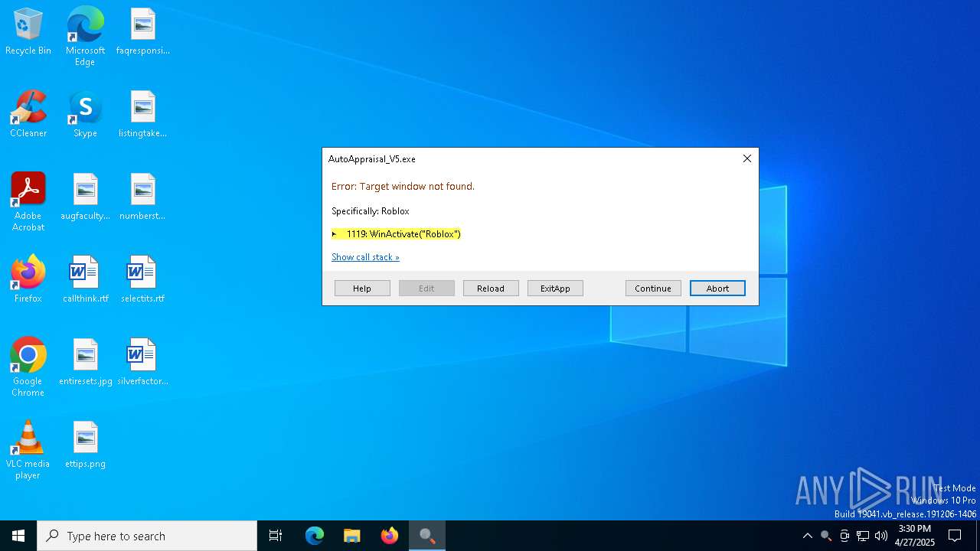
Task: Open Firefox desktop shortcut
Action: [28, 280]
